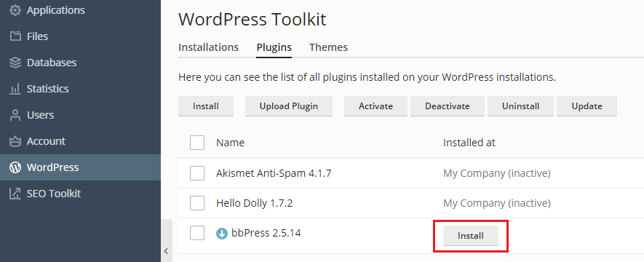Click the WordPress logo icon in sidebar
644x262 pixels.
pyautogui.click(x=15, y=167)
